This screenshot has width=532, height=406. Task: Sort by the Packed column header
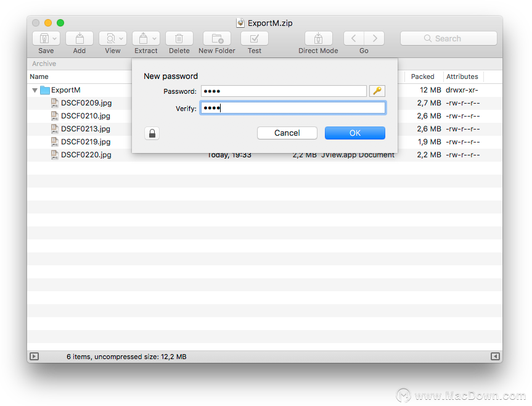(x=422, y=77)
